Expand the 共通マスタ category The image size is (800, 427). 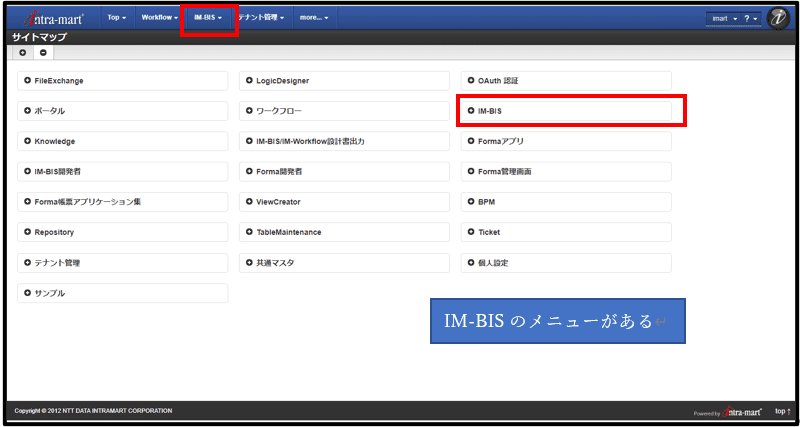tap(344, 263)
